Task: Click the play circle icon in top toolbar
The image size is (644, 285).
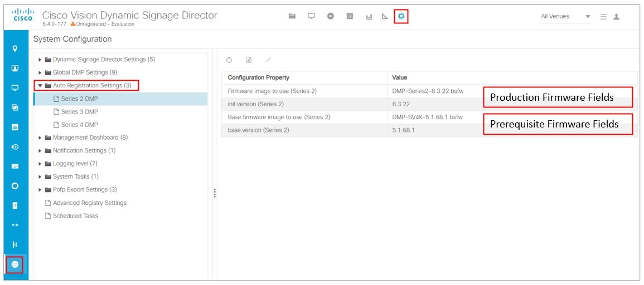Action: tap(331, 16)
